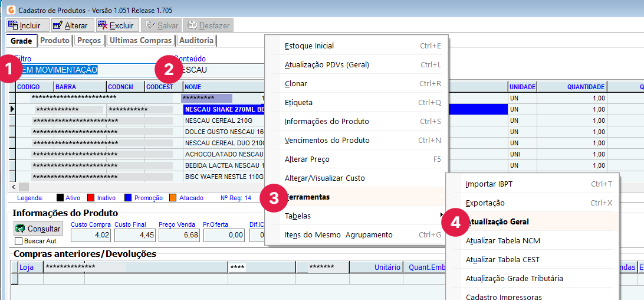Image resolution: width=644 pixels, height=300 pixels.
Task: Click the UNIDADE column header
Action: [523, 87]
